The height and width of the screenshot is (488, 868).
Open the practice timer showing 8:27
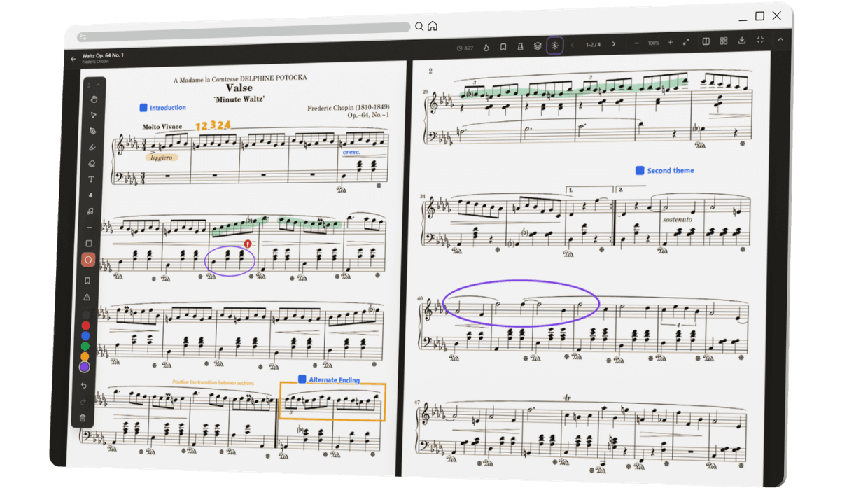coord(465,48)
